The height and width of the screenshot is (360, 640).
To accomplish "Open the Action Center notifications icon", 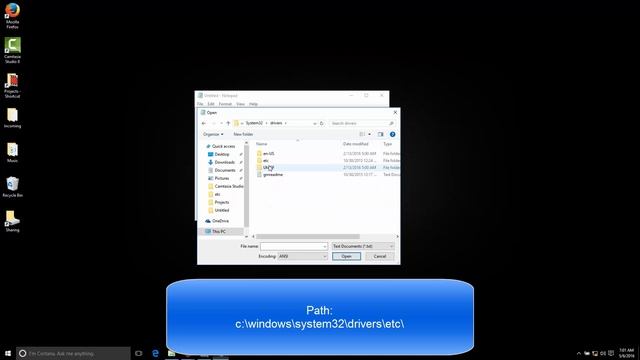I will click(611, 353).
